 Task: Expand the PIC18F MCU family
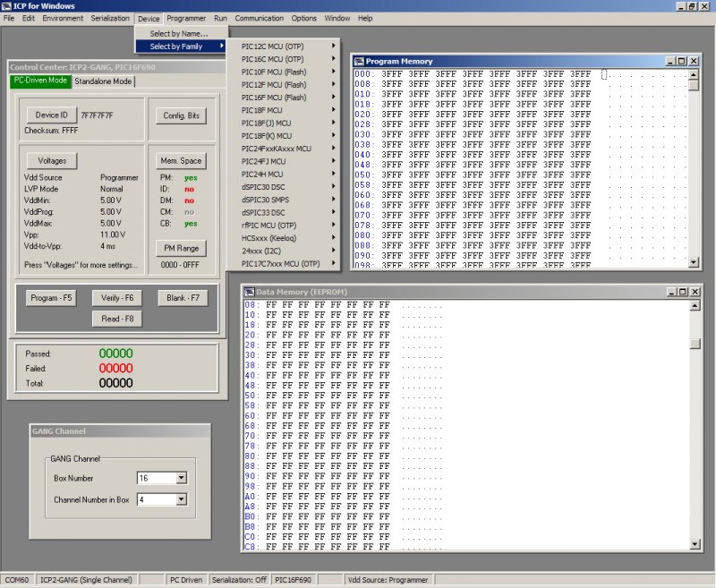(283, 110)
